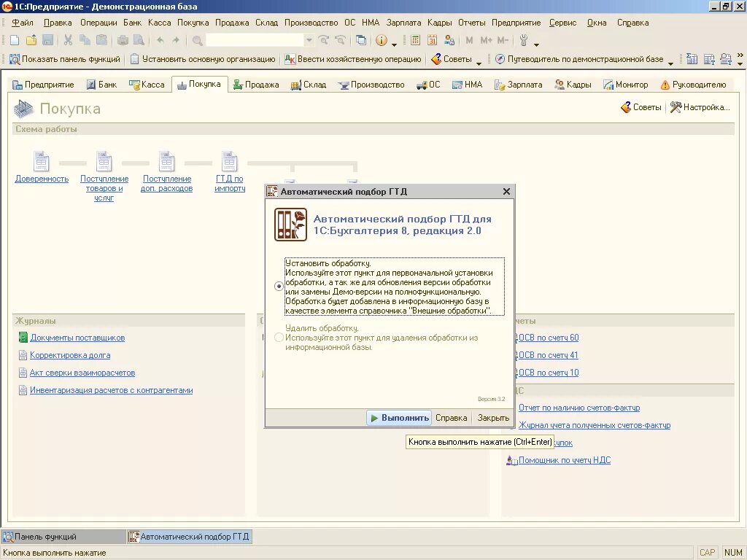Click Показать панель функций button
The height and width of the screenshot is (560, 747).
click(64, 59)
